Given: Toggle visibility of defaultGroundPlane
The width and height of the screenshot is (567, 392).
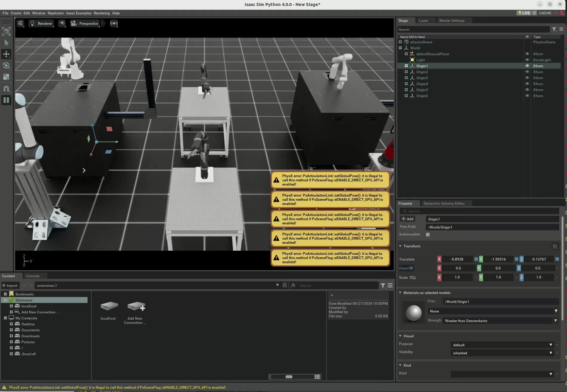Looking at the screenshot, I should coord(527,54).
